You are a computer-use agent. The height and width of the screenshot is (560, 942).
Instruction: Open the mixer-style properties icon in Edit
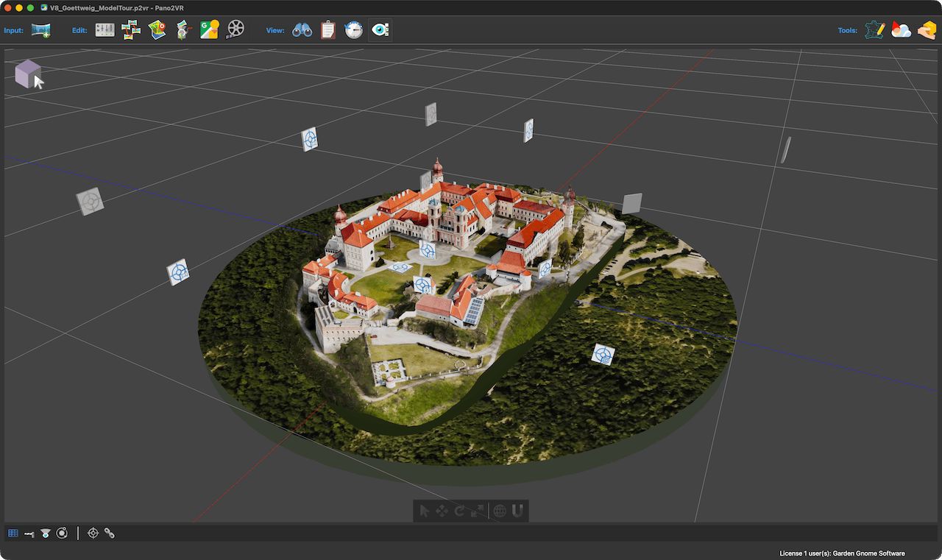tap(105, 30)
